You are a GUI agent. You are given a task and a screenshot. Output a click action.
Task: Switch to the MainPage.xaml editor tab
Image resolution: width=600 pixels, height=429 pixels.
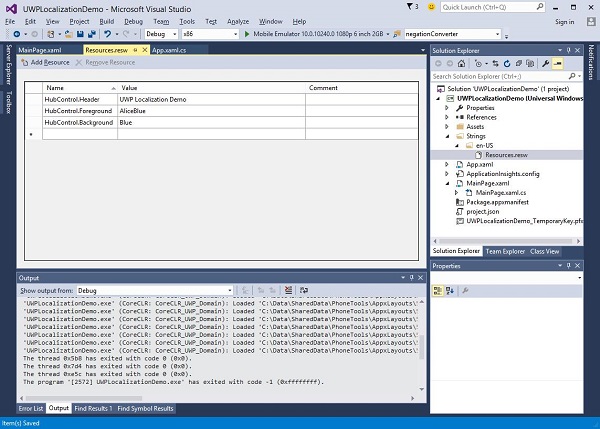click(x=40, y=48)
